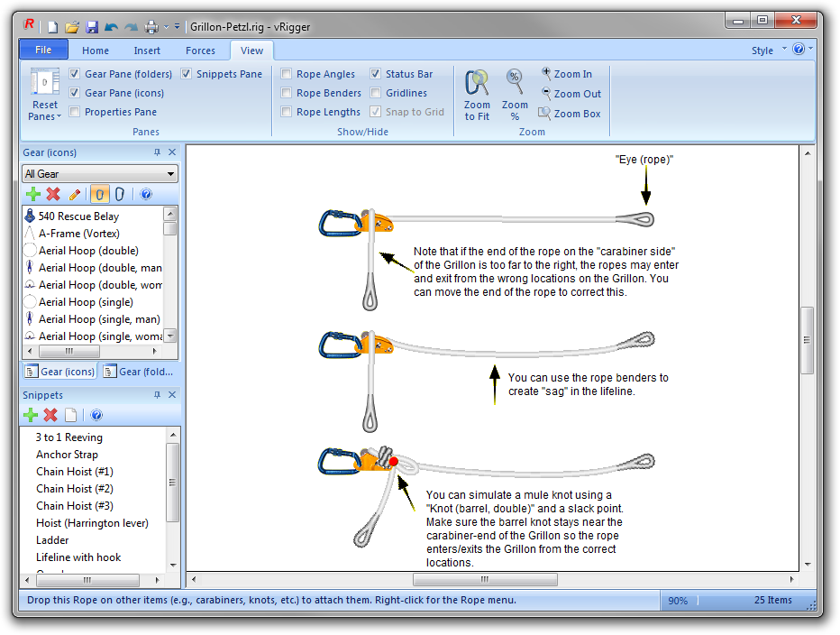Click the red X in Snippets pane
Viewport: 840px width, 635px height.
50,415
